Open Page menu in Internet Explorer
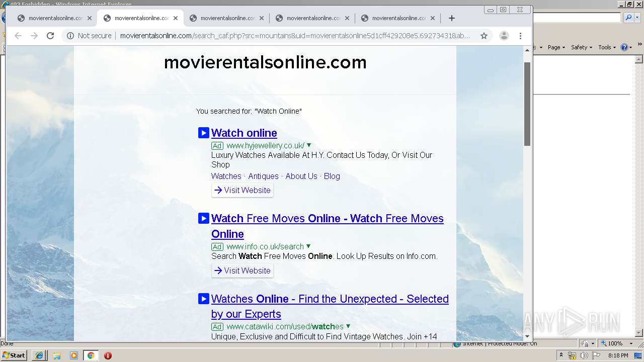The width and height of the screenshot is (644, 362). pyautogui.click(x=556, y=47)
